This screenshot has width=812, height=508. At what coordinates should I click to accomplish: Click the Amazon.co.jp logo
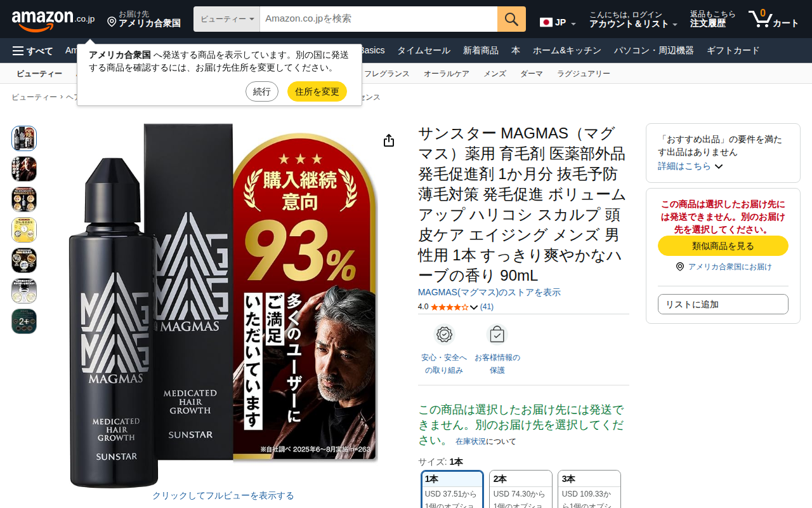coord(53,19)
